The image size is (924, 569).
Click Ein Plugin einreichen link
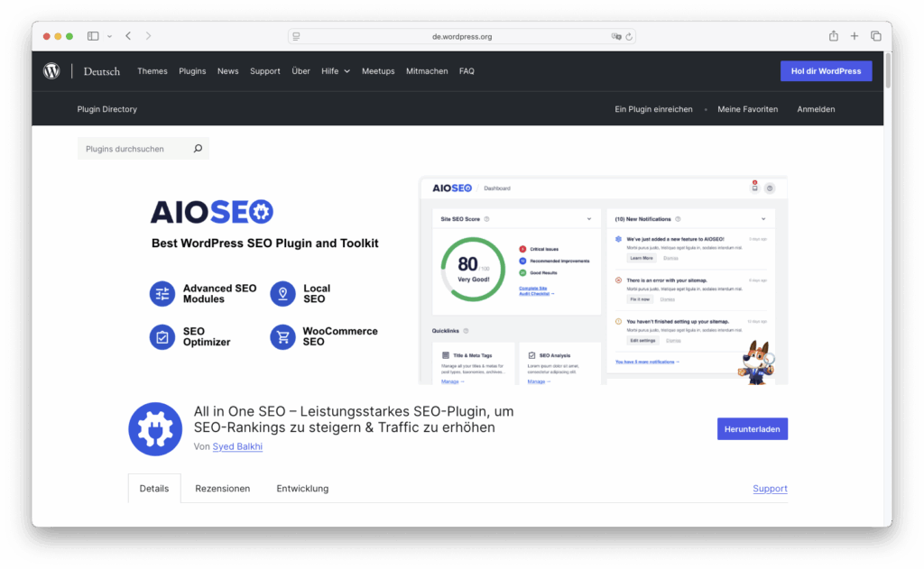[x=653, y=109]
